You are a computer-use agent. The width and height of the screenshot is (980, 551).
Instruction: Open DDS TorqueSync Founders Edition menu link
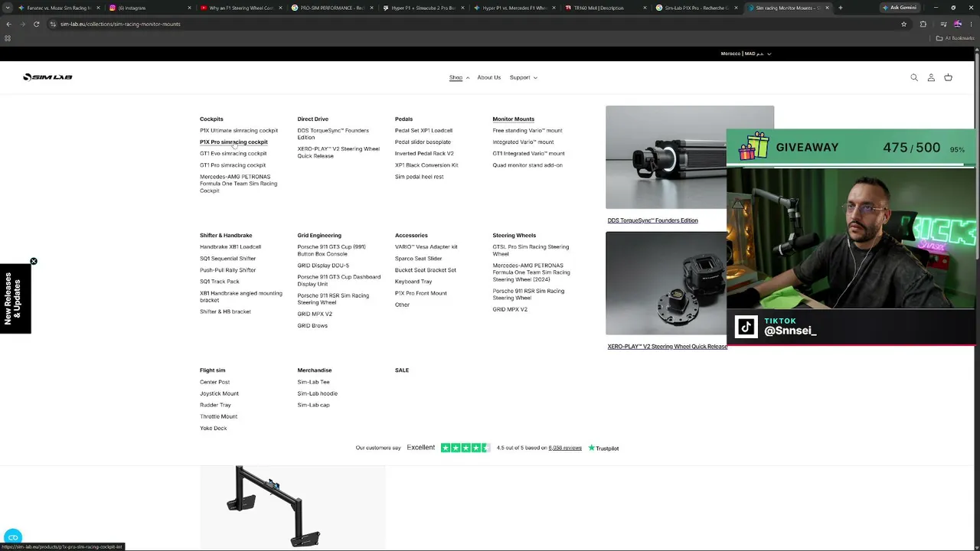click(333, 134)
